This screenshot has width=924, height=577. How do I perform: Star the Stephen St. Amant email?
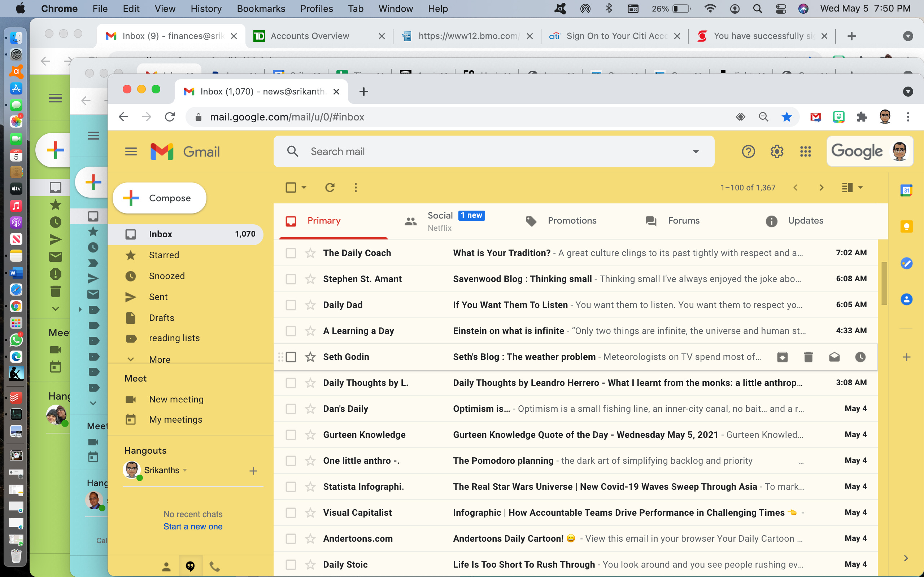[310, 279]
